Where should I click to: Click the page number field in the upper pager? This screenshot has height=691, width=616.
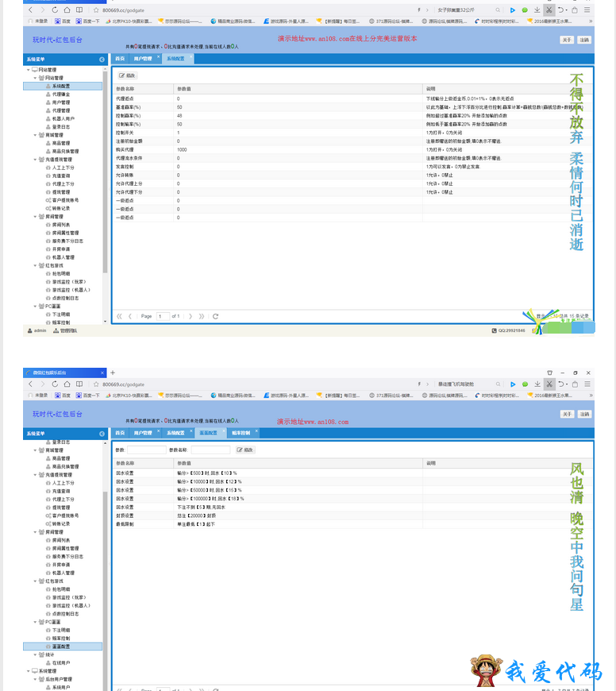tap(163, 316)
